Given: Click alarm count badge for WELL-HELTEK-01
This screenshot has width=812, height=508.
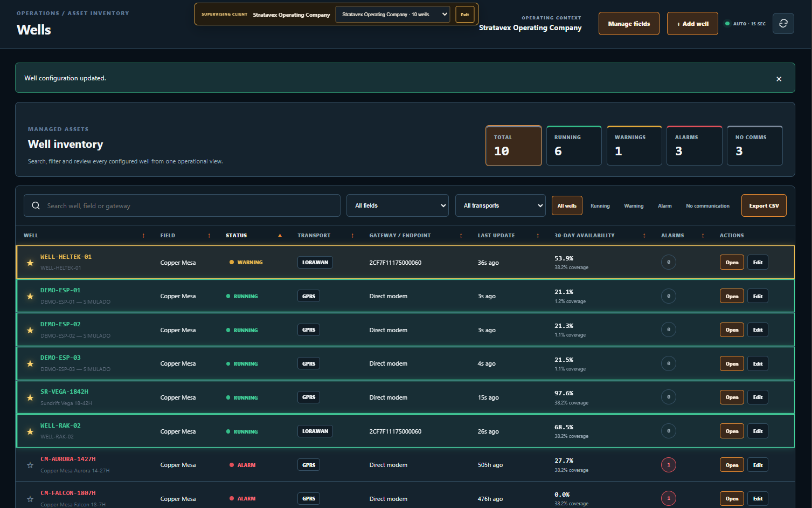Looking at the screenshot, I should pos(669,262).
